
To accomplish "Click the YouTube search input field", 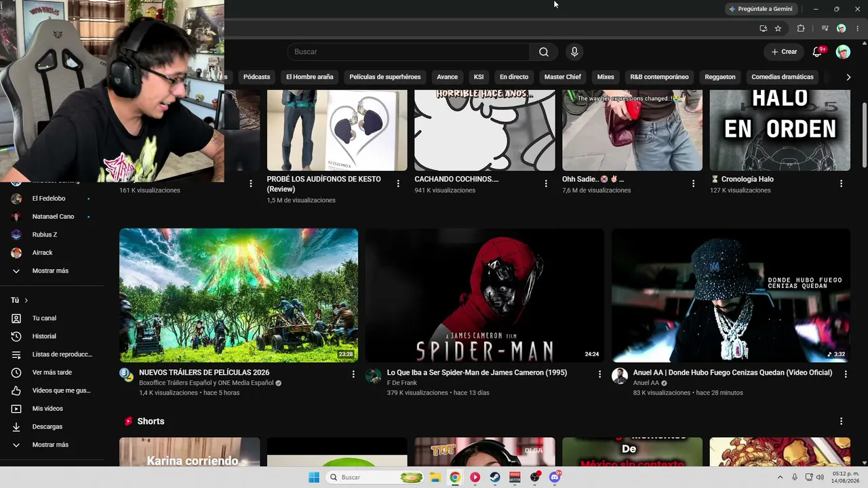I will 408,52.
